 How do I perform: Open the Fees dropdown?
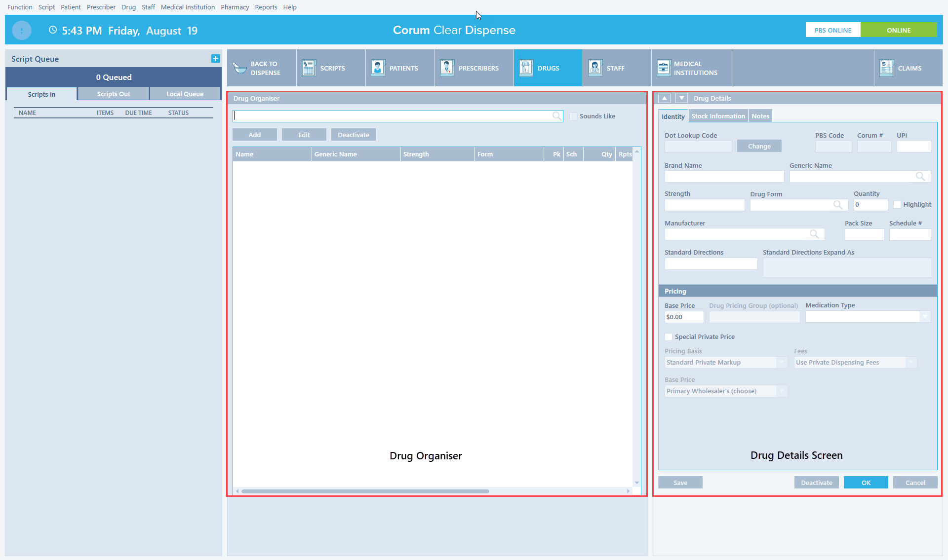coord(911,363)
